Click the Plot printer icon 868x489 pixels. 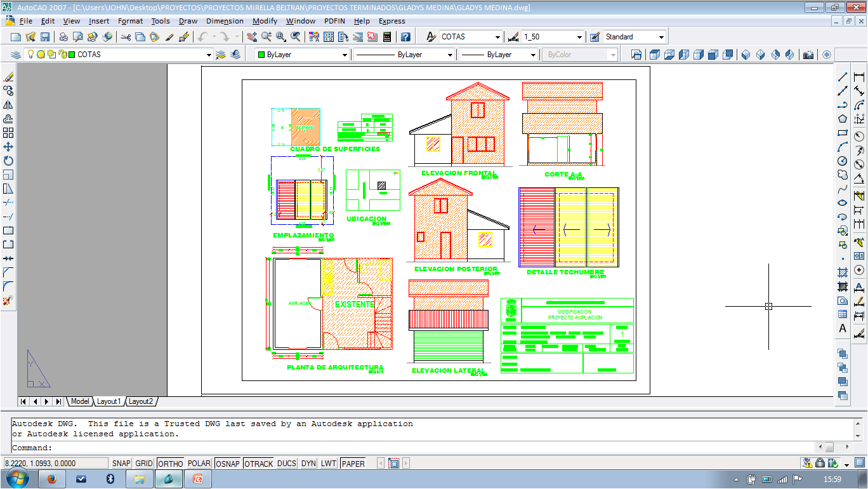[x=63, y=37]
